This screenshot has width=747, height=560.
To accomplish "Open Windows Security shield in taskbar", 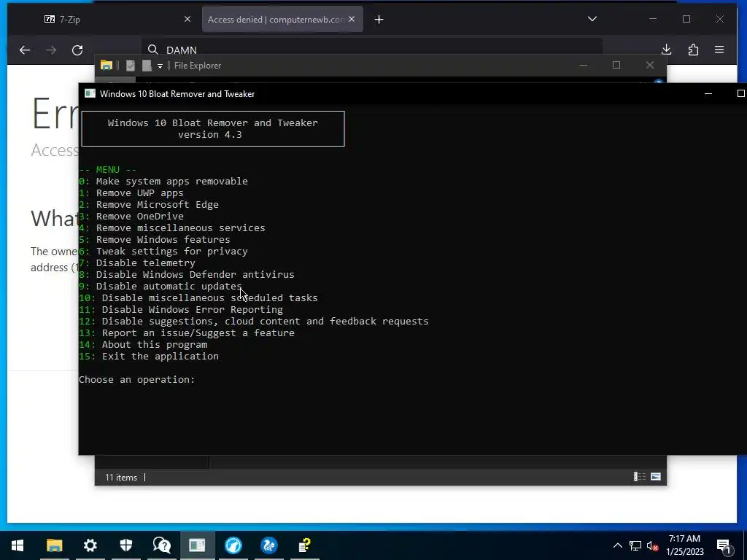I will (125, 545).
